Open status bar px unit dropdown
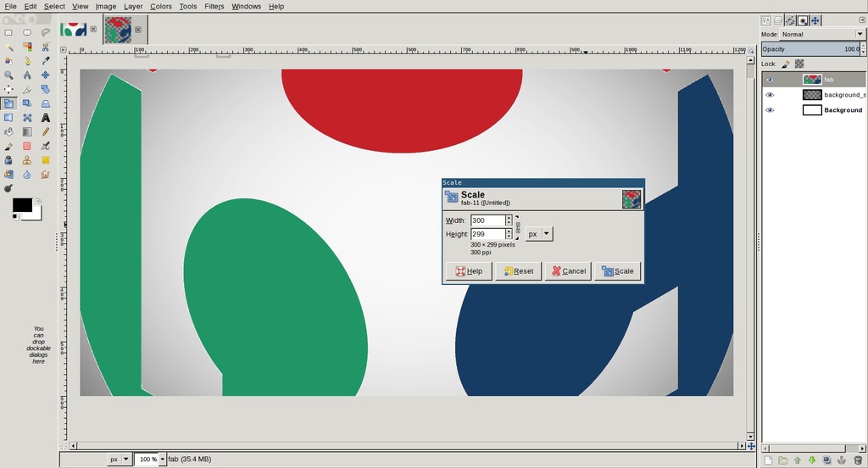 coord(119,460)
